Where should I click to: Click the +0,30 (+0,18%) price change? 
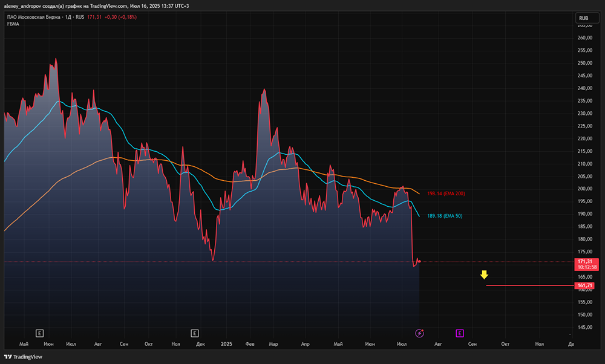tap(120, 17)
